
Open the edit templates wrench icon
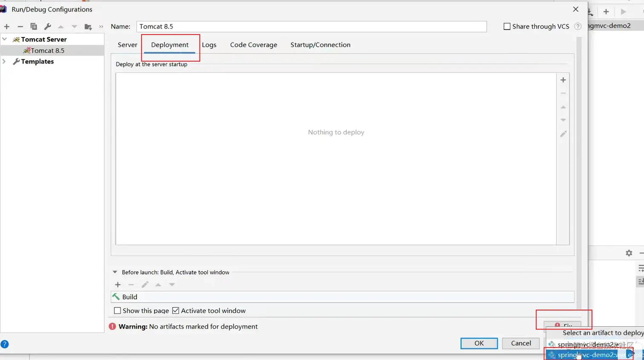point(47,26)
